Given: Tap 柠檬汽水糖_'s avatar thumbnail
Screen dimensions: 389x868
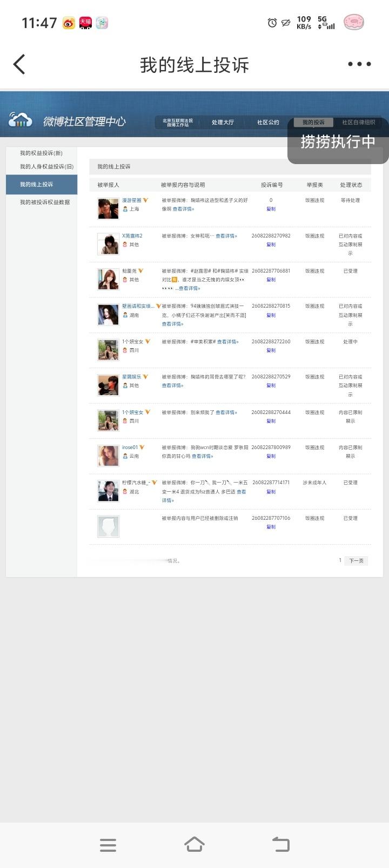Looking at the screenshot, I should click(x=108, y=491).
